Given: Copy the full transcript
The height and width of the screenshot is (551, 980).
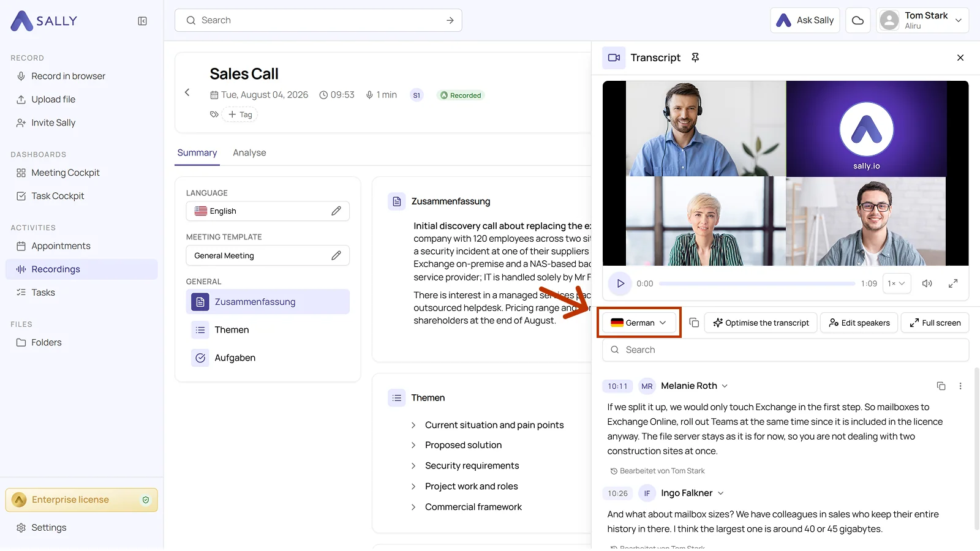Looking at the screenshot, I should [694, 323].
